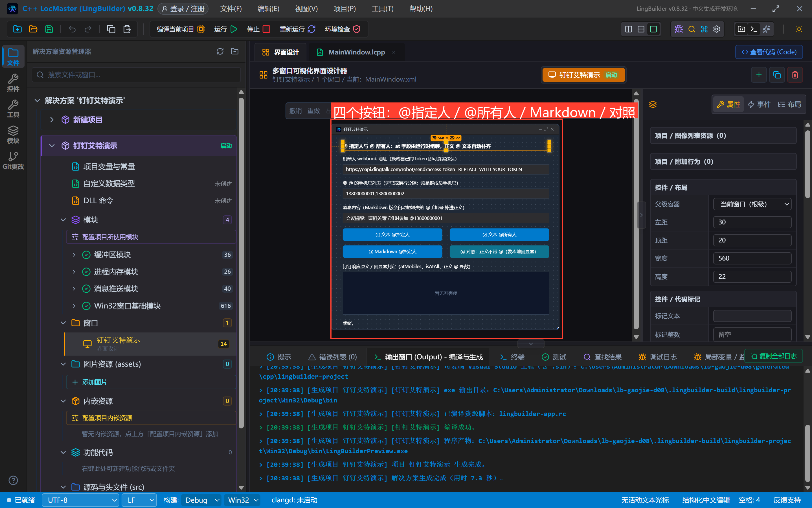Select the split-rows layout toggle
The image size is (812, 508).
641,29
